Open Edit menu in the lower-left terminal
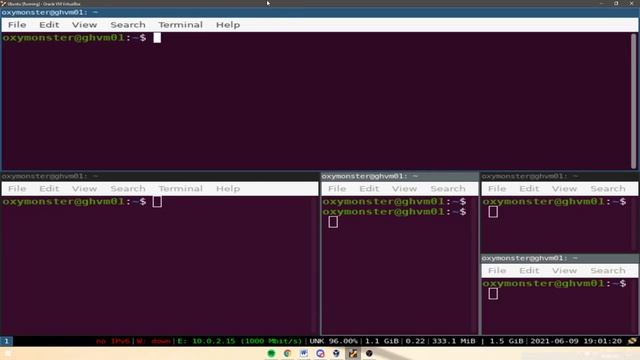Viewport: 640px width, 360px height. pyautogui.click(x=49, y=189)
